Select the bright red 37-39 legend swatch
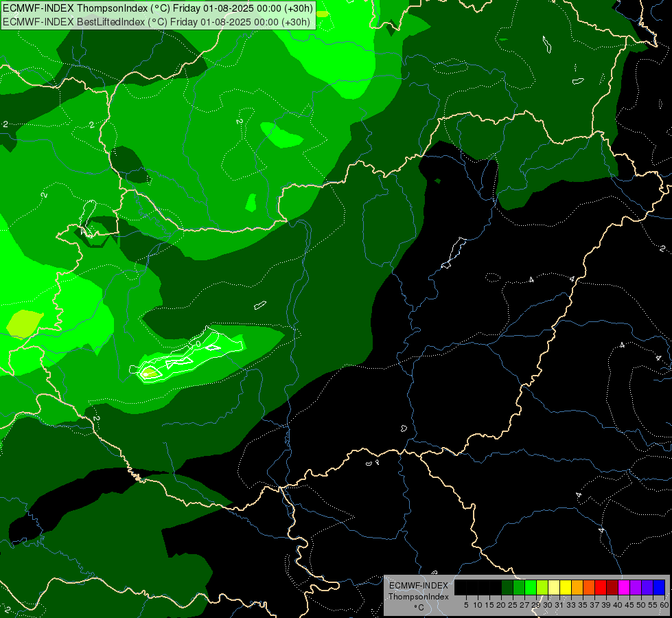Image resolution: width=672 pixels, height=618 pixels. tap(601, 587)
